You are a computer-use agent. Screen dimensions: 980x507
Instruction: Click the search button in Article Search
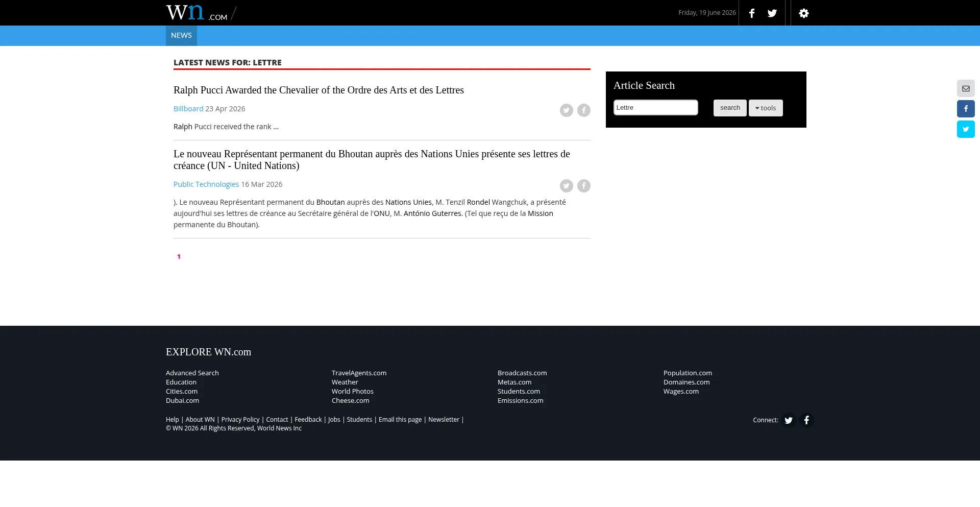coord(730,108)
